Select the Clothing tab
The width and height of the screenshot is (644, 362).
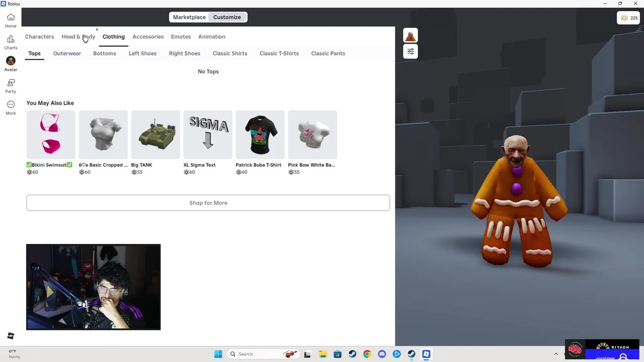(113, 37)
